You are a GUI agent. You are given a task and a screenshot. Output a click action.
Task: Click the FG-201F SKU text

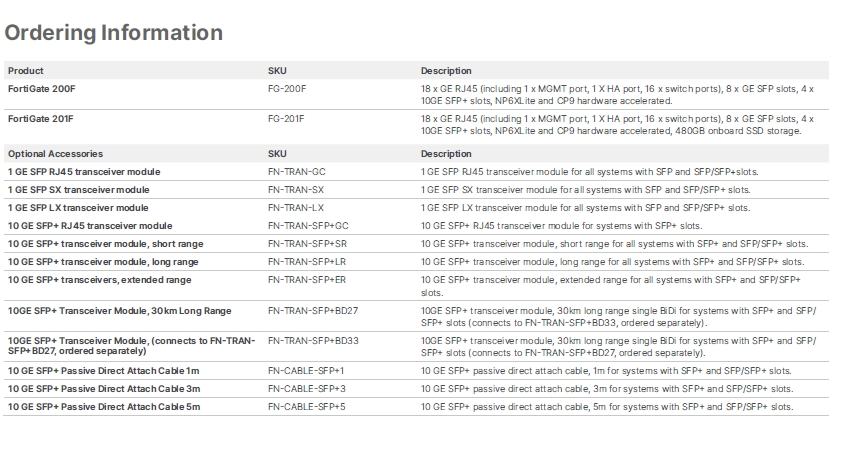[x=286, y=119]
